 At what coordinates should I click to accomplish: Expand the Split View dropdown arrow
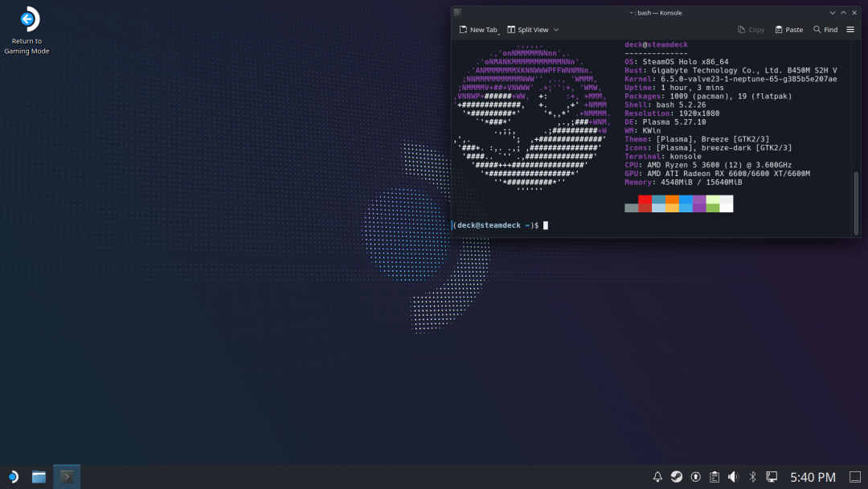tap(556, 30)
